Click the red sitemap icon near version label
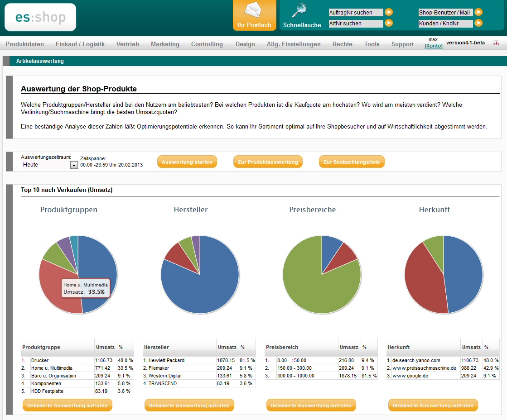This screenshot has width=507, height=420. 496,43
